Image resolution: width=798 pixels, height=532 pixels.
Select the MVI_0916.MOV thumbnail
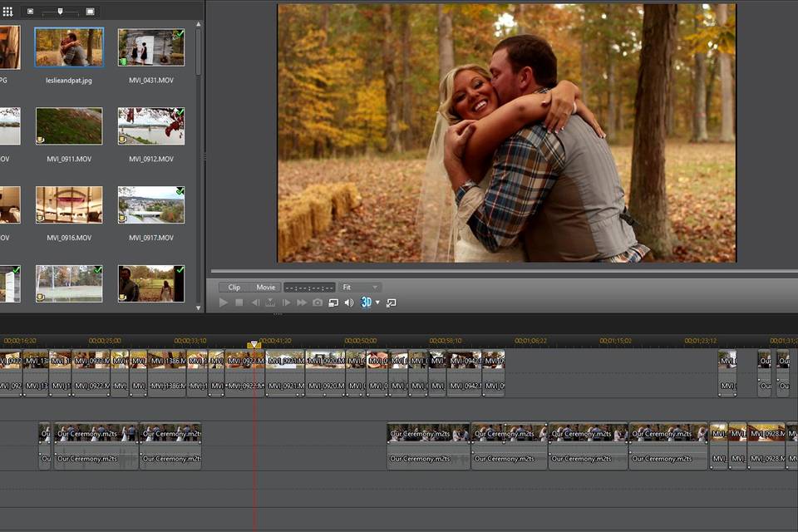pyautogui.click(x=69, y=204)
